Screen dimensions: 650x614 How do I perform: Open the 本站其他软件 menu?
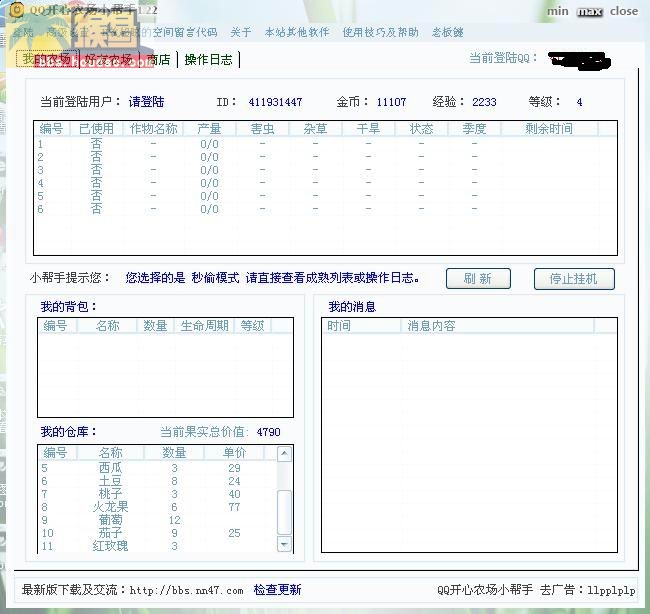click(x=297, y=32)
